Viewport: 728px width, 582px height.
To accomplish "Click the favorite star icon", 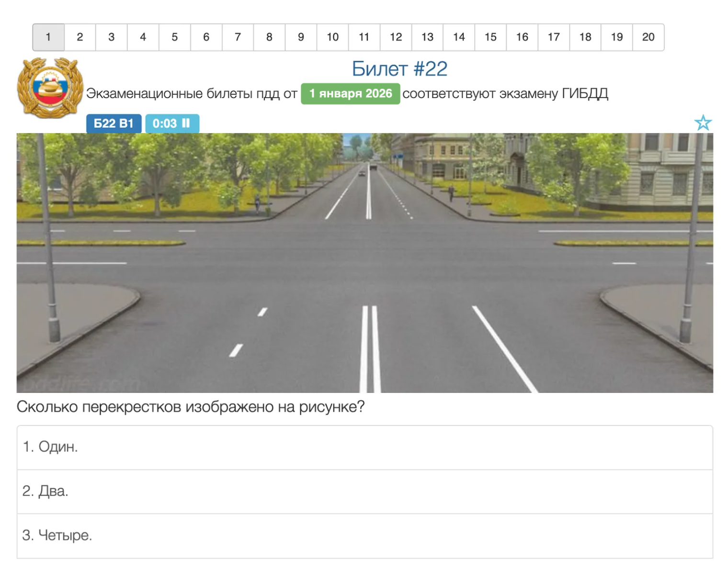I will tap(703, 123).
